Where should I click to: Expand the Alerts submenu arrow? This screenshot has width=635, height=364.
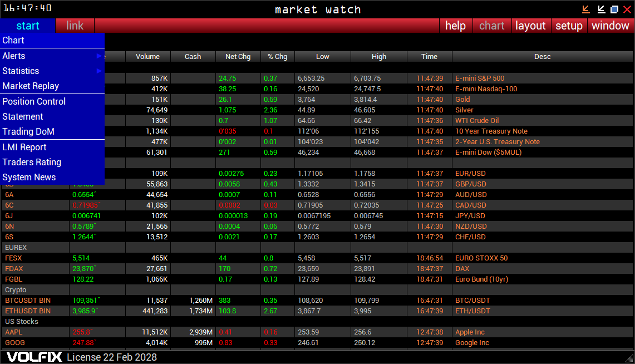pos(100,56)
